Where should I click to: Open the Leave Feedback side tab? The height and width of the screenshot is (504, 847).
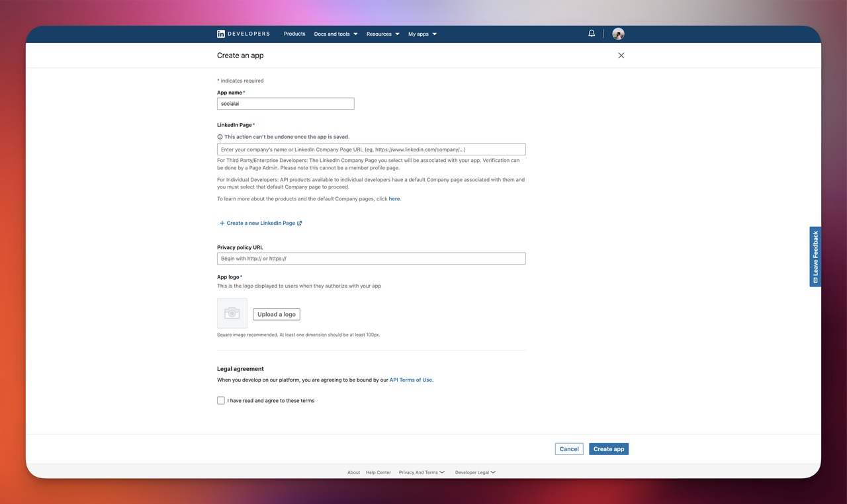coord(815,257)
